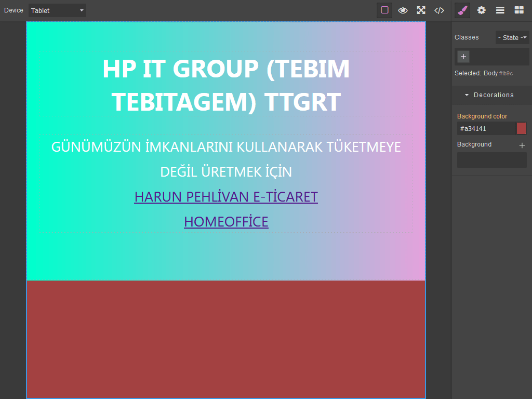Follow the HOMEOFFİCE link
Viewport: 532px width, 399px height.
pyautogui.click(x=226, y=222)
